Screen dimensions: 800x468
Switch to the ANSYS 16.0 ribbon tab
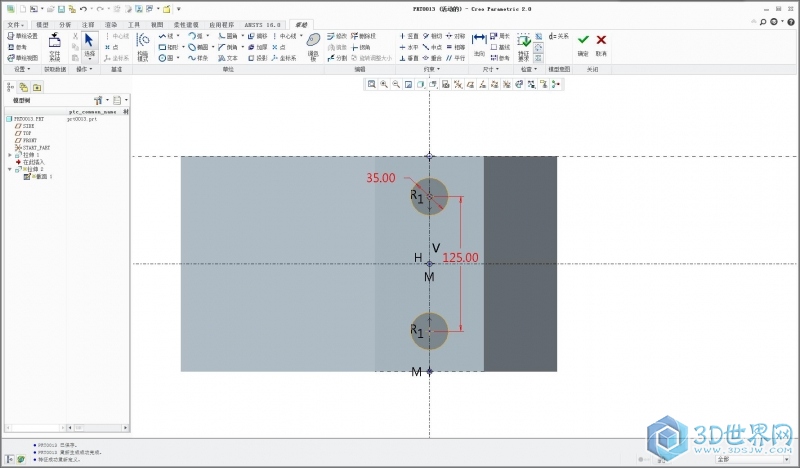pyautogui.click(x=262, y=24)
